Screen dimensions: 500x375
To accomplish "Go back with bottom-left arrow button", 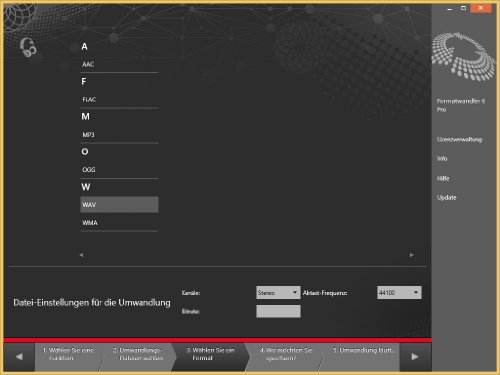I will pyautogui.click(x=19, y=357).
